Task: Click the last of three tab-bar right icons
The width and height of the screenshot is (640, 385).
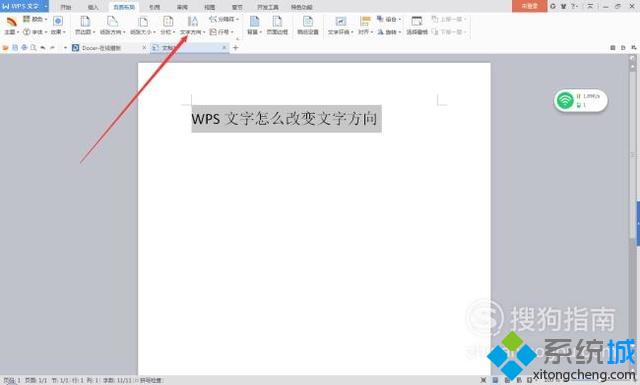Action: (x=634, y=48)
